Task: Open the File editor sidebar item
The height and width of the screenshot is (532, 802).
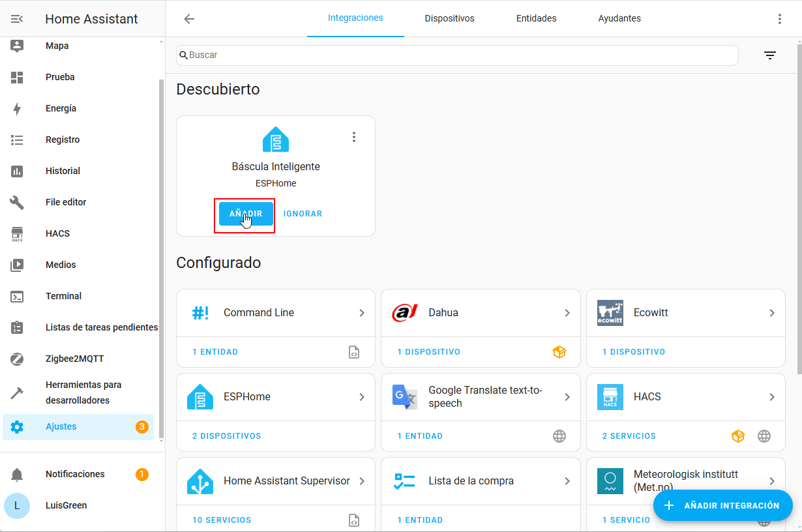Action: [66, 202]
